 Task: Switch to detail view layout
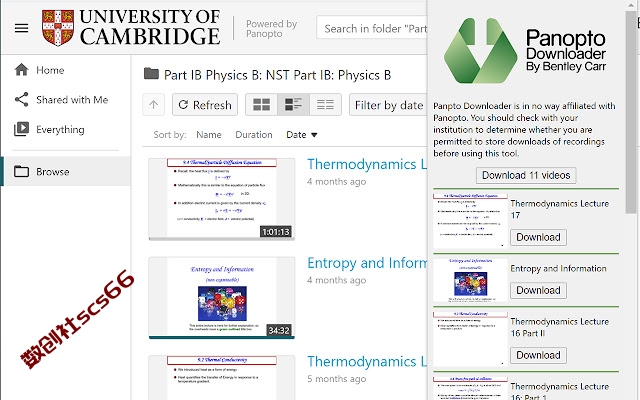(293, 105)
